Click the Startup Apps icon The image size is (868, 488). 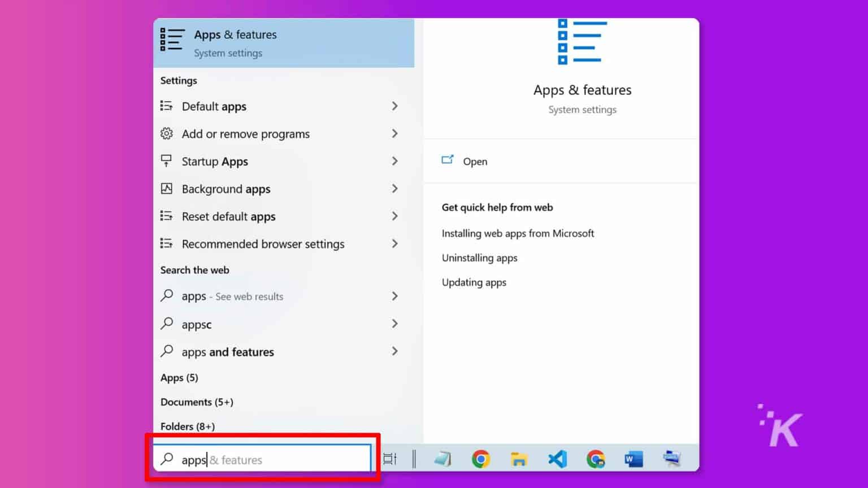pos(166,161)
